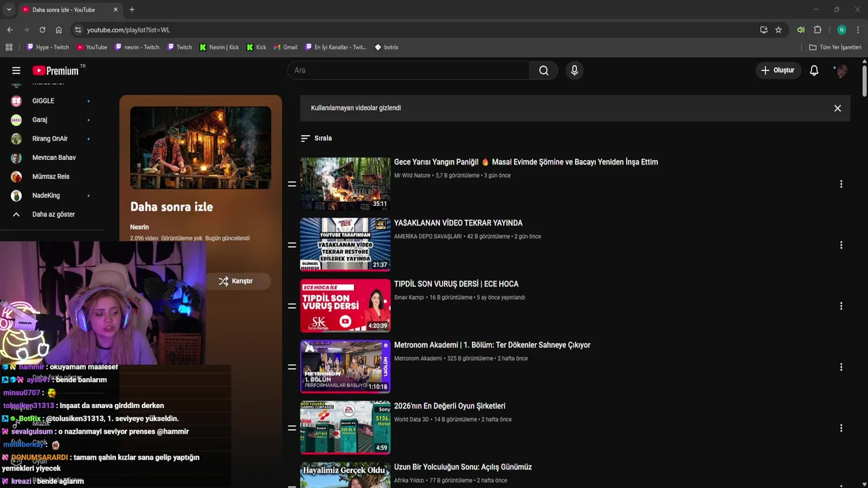Image resolution: width=868 pixels, height=488 pixels.
Task: Open the account avatar menu
Action: (x=842, y=70)
